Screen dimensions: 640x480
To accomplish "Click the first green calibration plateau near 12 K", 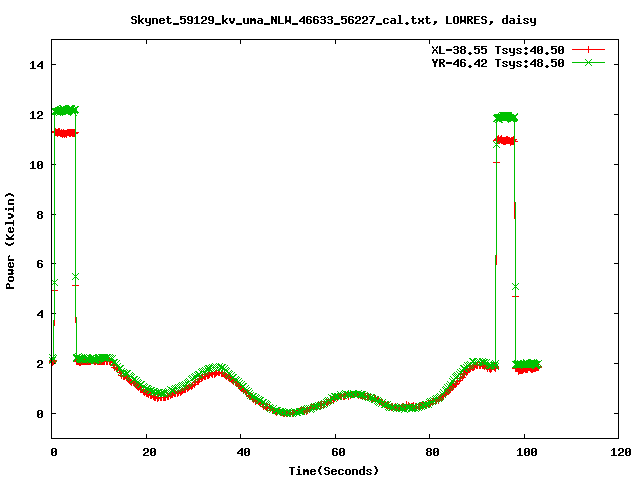I will pos(65,110).
